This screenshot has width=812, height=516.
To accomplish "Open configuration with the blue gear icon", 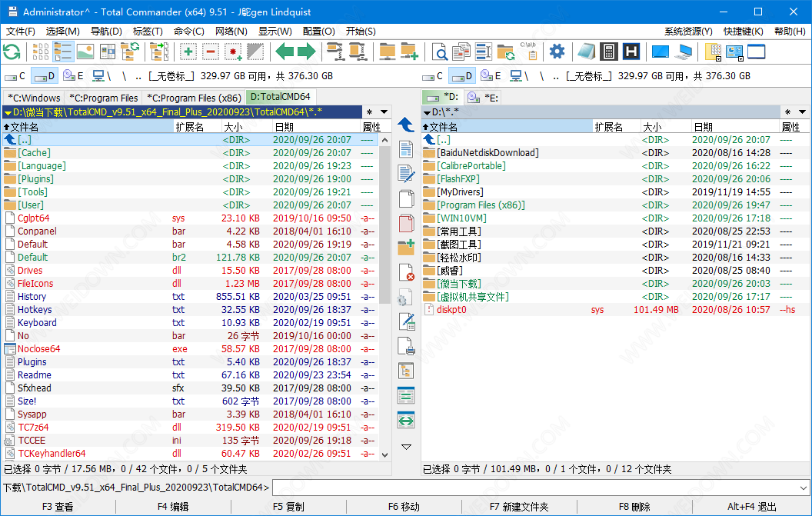I will tap(557, 52).
